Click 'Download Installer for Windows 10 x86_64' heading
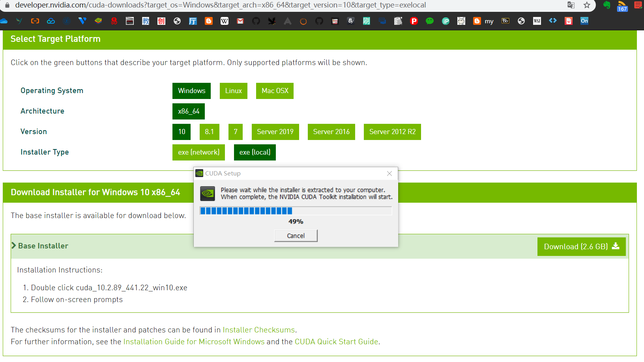The width and height of the screenshot is (644, 362). (95, 192)
